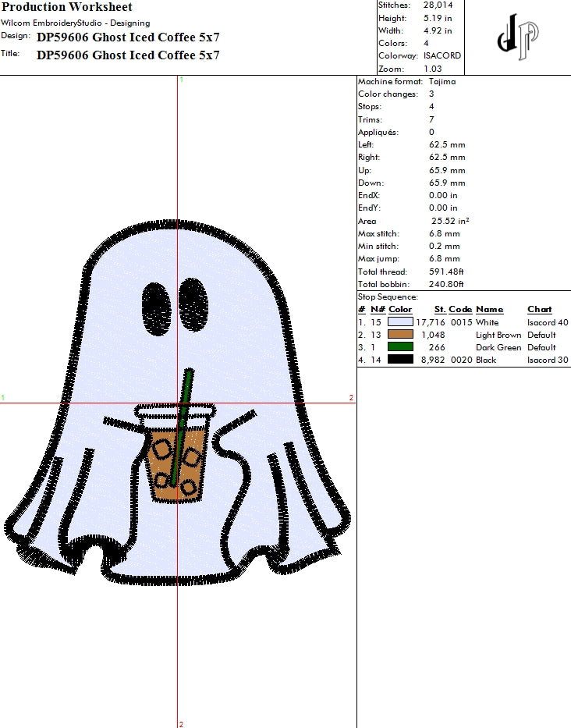Select the White thread color swatch
The image size is (571, 728).
[400, 321]
